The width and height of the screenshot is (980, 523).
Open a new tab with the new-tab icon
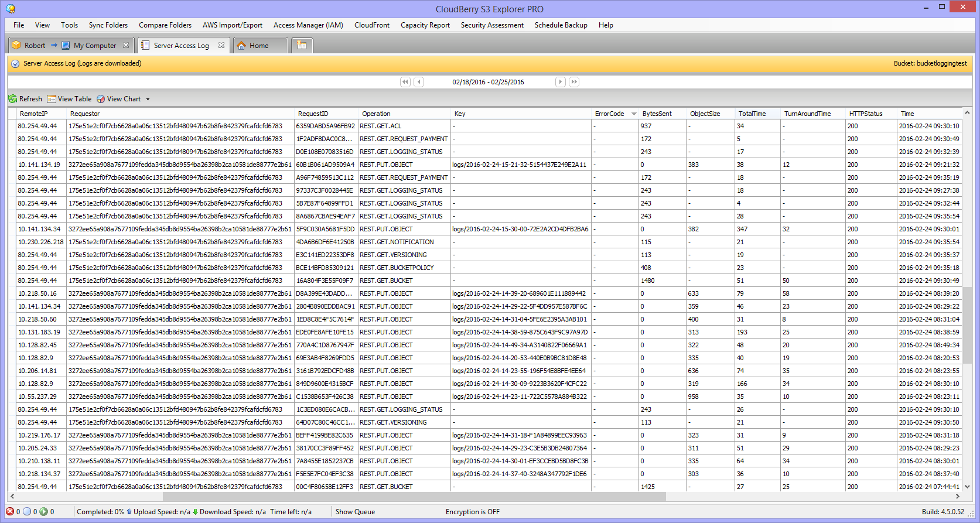click(x=302, y=45)
